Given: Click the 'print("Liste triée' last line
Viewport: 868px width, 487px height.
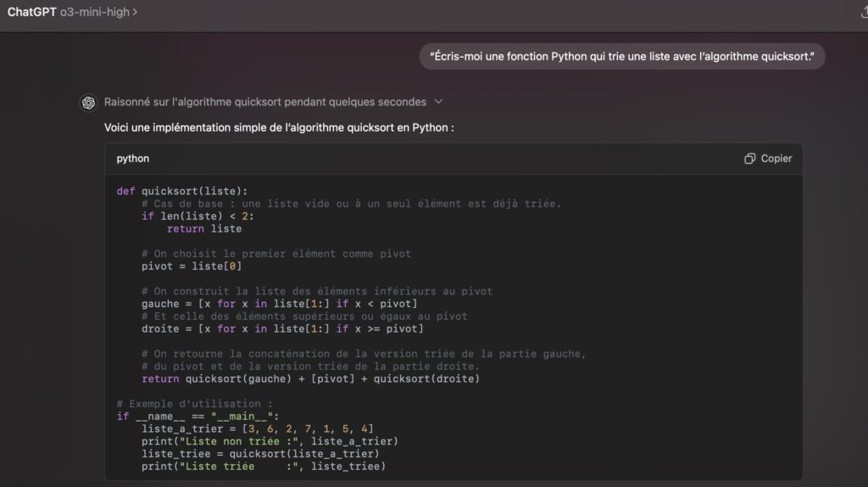Looking at the screenshot, I should [x=264, y=467].
